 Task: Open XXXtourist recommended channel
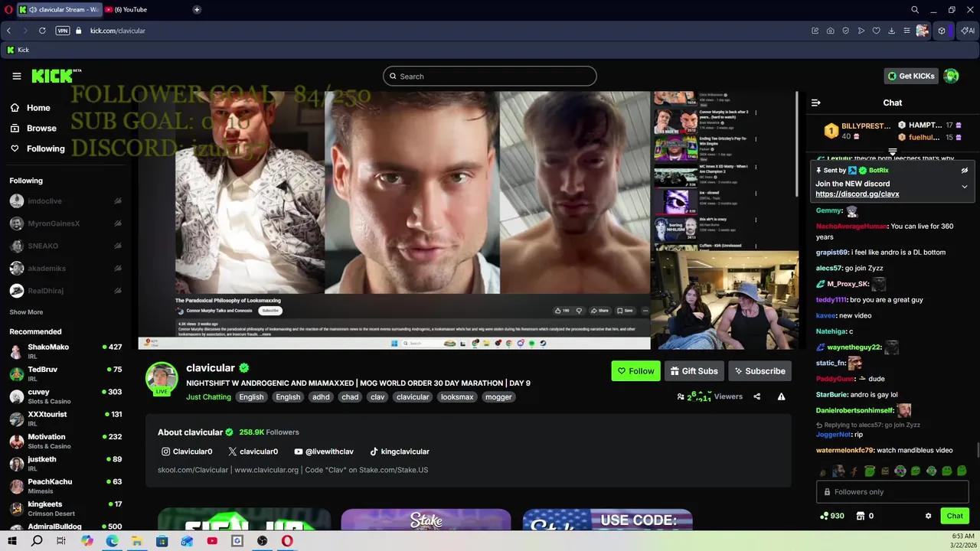tap(66, 419)
